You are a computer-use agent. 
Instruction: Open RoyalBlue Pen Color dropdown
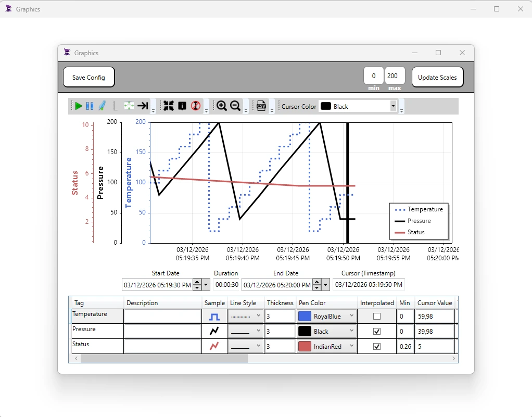click(327, 316)
